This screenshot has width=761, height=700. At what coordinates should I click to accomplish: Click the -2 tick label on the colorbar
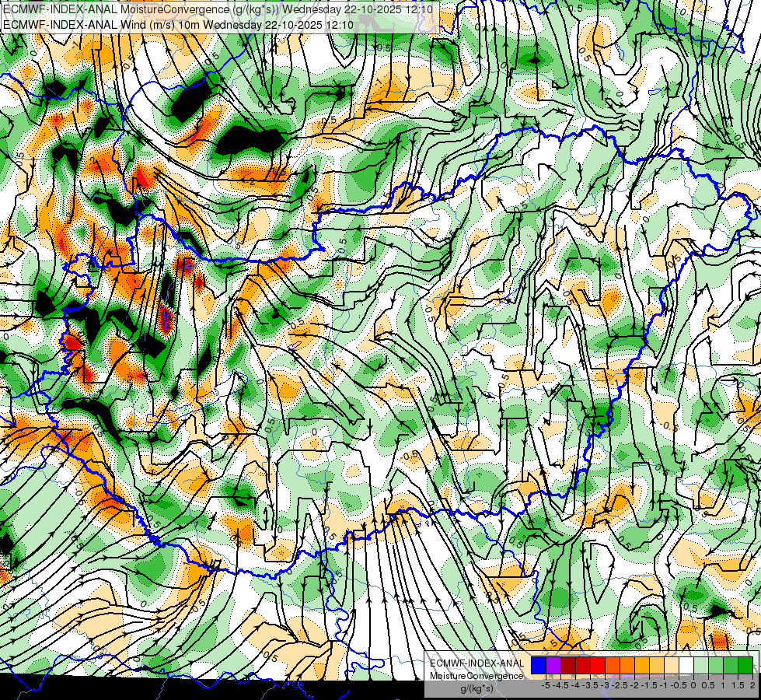tap(635, 685)
